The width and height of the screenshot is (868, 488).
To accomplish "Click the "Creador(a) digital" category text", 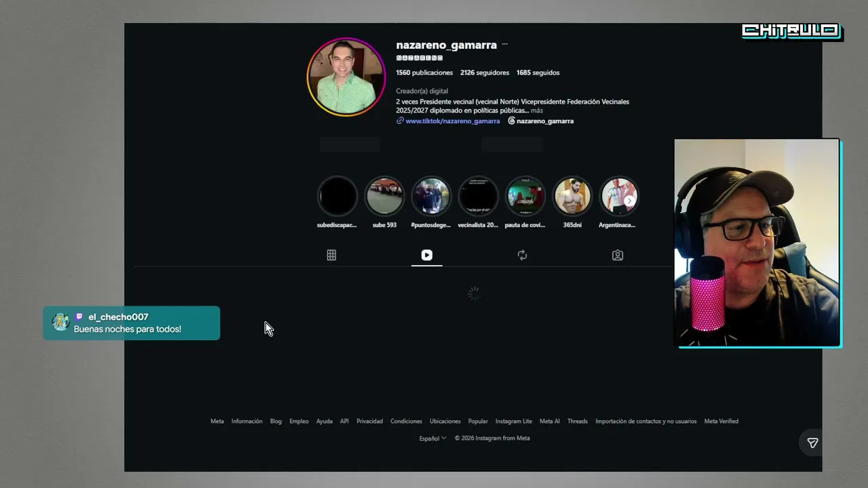I will pos(422,91).
